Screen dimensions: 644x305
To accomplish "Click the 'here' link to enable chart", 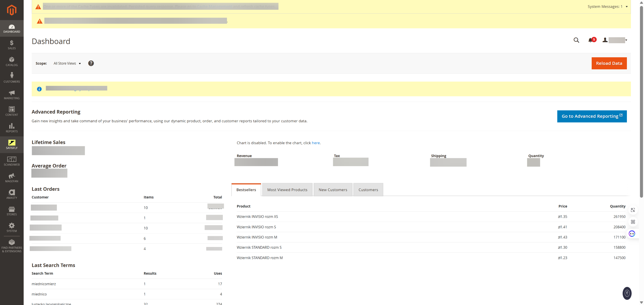I will pos(315,143).
